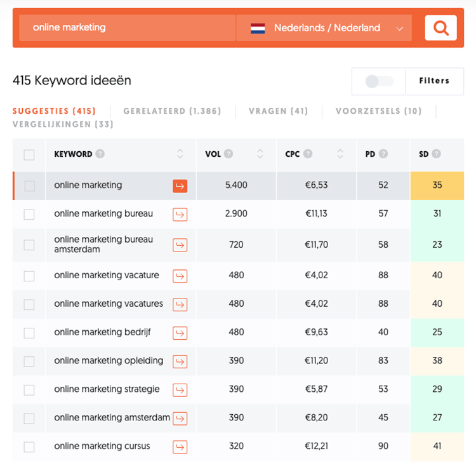Open arrow icon for 'online marketing strategie'
The width and height of the screenshot is (476, 463).
point(180,390)
